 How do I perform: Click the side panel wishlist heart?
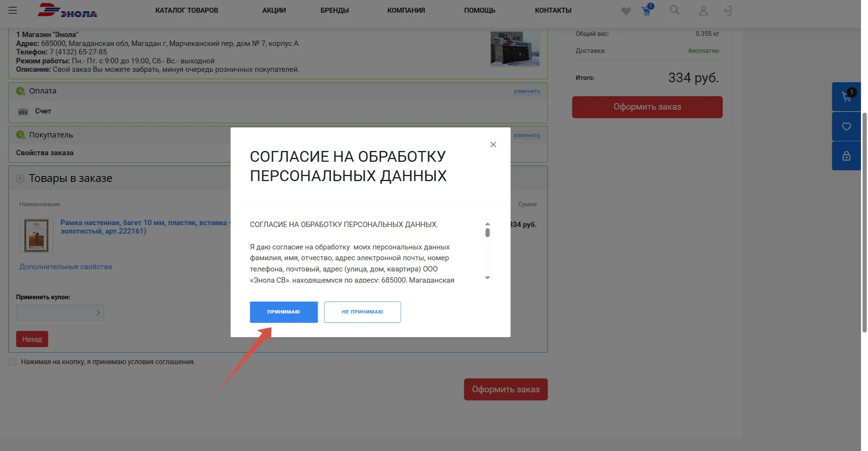click(x=846, y=127)
